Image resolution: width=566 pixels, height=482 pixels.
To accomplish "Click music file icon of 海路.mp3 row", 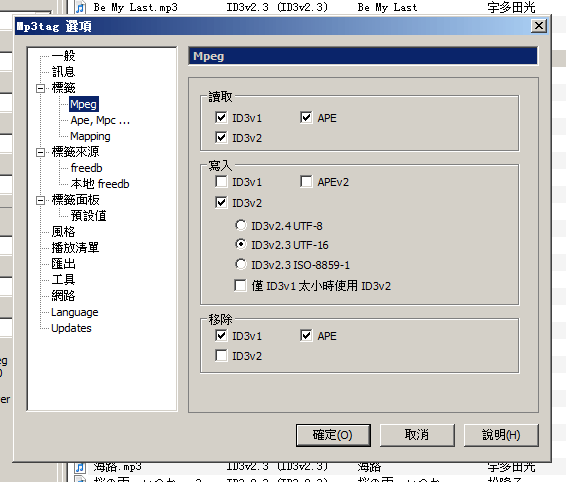I will click(x=80, y=468).
